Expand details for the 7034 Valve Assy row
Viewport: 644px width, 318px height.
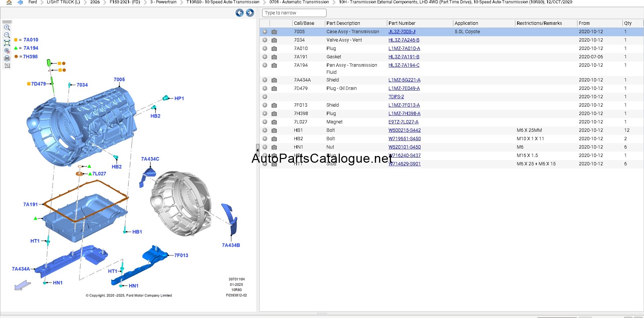click(265, 40)
